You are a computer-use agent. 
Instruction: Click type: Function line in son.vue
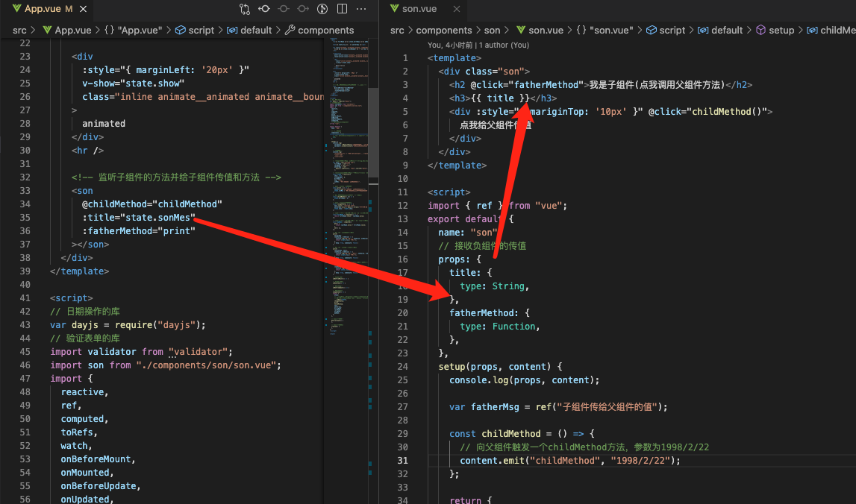[x=500, y=327]
